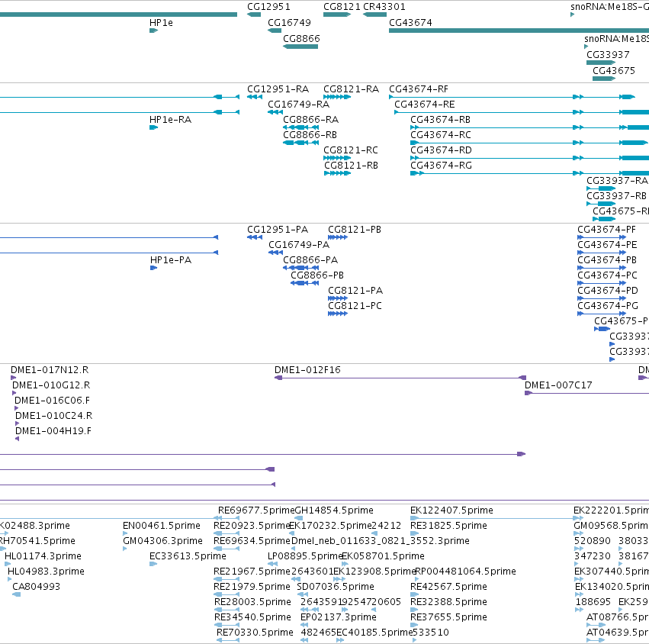The image size is (649, 644).
Task: Pick transcript CG8121-RC
Action: click(x=337, y=158)
